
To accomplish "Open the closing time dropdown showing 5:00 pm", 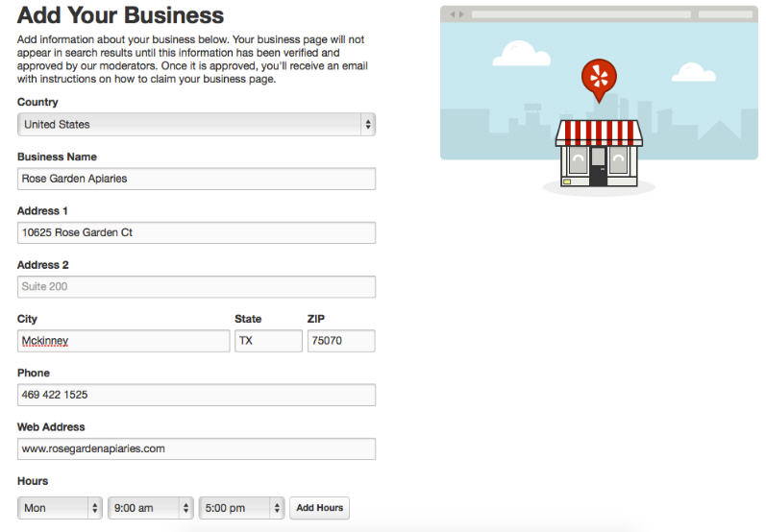I will coord(241,508).
